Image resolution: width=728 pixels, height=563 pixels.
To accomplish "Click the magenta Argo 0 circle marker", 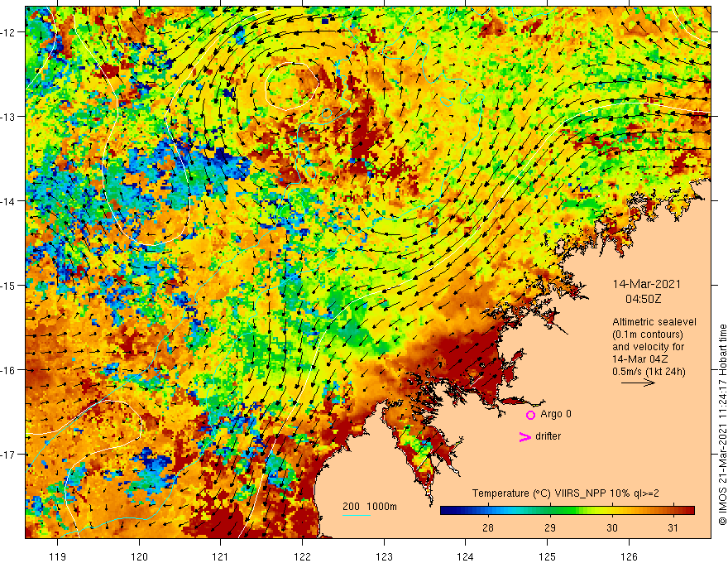I will point(530,415).
